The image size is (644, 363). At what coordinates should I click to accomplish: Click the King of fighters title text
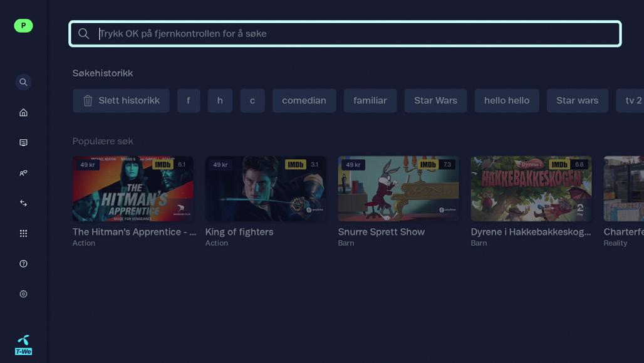tap(239, 232)
